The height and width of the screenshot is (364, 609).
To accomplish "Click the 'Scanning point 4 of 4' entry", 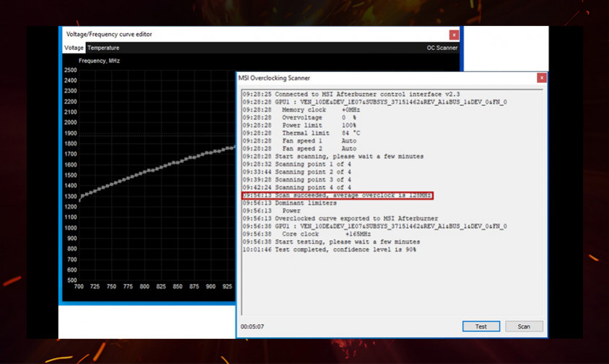I will pos(297,187).
